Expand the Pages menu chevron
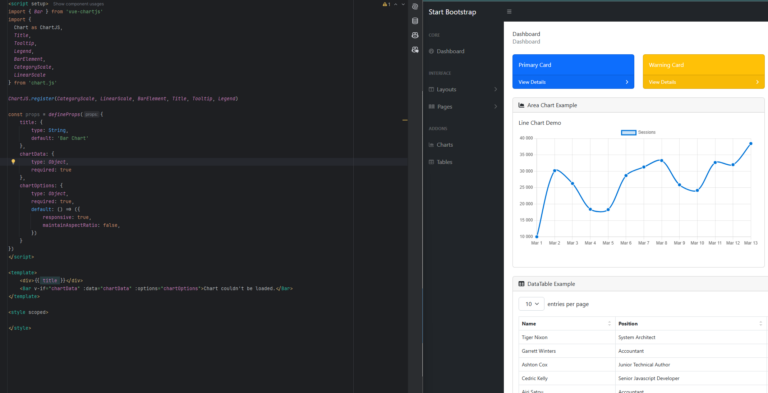 [495, 106]
